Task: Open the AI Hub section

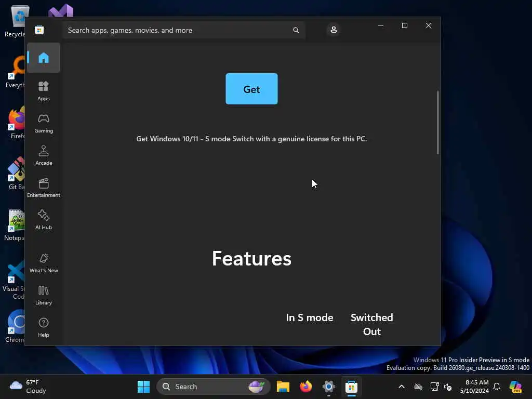Action: tap(44, 220)
